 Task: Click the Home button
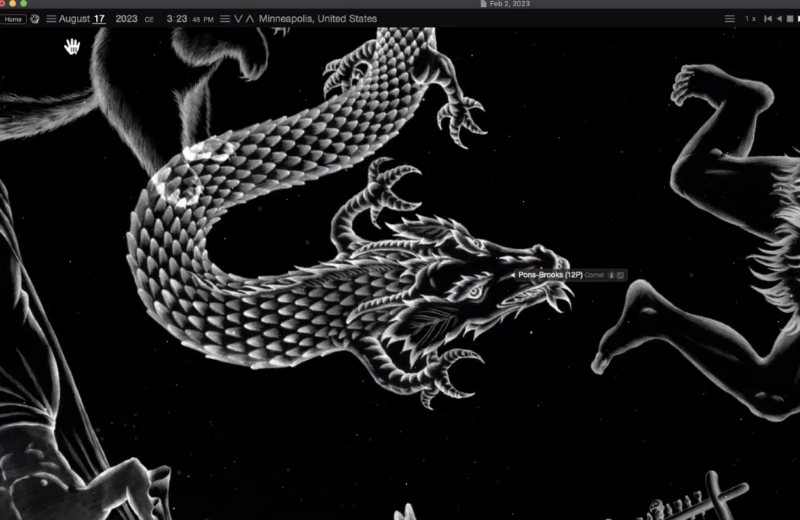coord(13,19)
